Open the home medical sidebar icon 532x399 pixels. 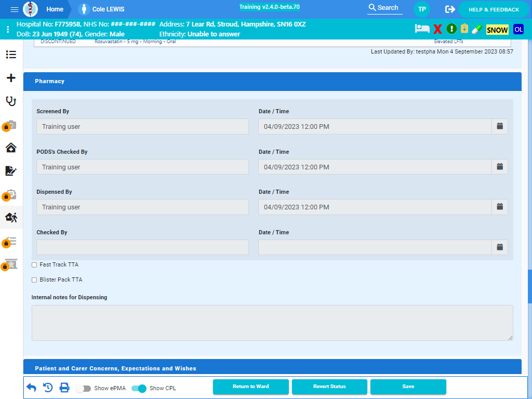click(x=11, y=148)
